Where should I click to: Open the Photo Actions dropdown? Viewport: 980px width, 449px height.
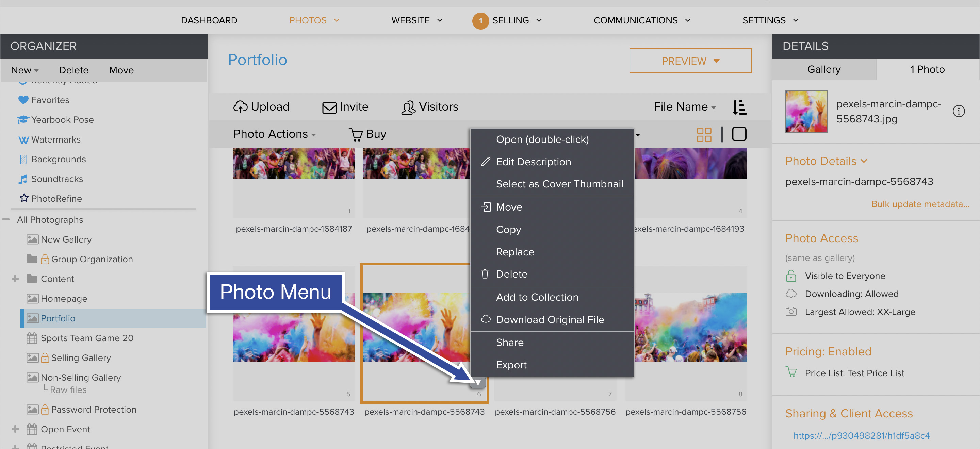coord(274,134)
